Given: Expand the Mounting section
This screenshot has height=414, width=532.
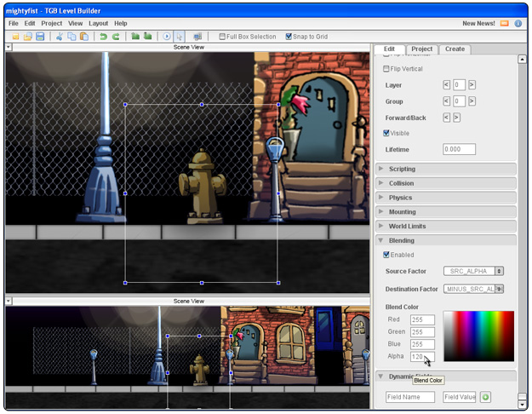Looking at the screenshot, I should [x=446, y=211].
